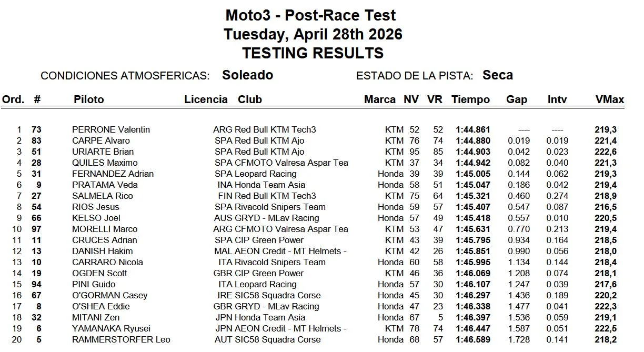The height and width of the screenshot is (352, 644).
Task: Click the Moto3 - Post-Race Test title
Action: pos(310,15)
